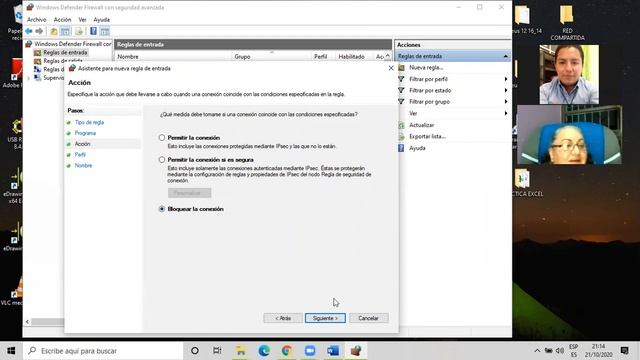This screenshot has width=640, height=360.
Task: Collapse the Reglas de entrada actions section
Action: coord(506,56)
